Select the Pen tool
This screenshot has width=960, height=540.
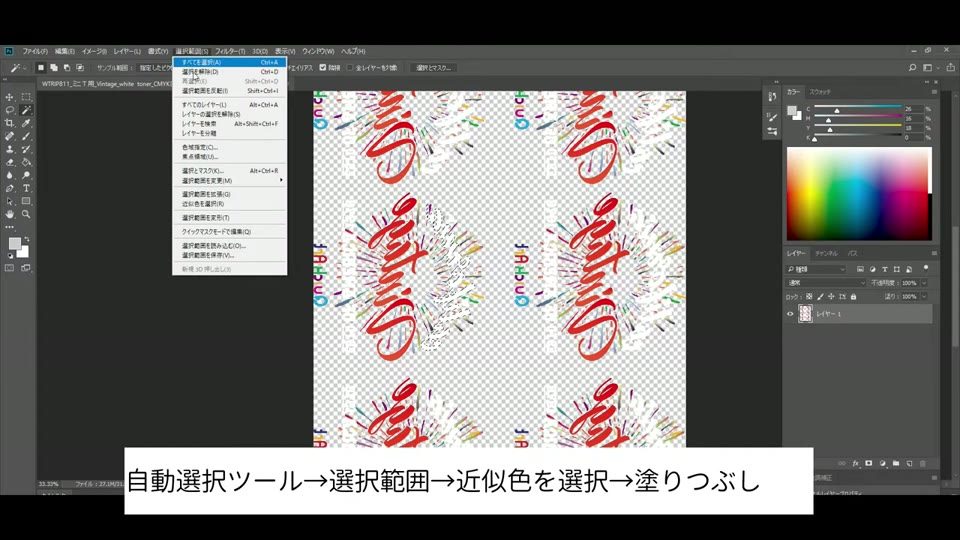point(9,188)
